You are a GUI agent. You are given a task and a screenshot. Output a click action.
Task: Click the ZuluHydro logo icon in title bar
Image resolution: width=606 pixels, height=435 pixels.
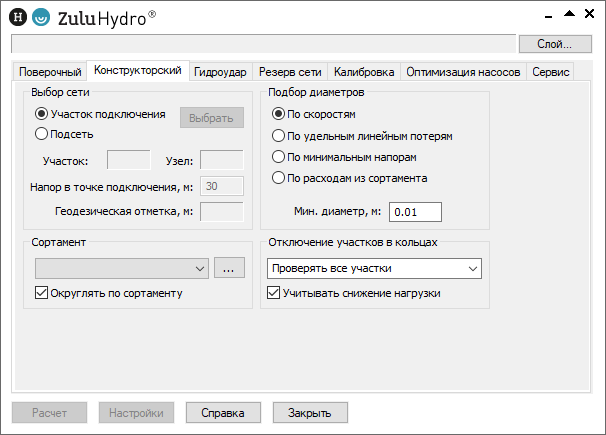coord(41,17)
